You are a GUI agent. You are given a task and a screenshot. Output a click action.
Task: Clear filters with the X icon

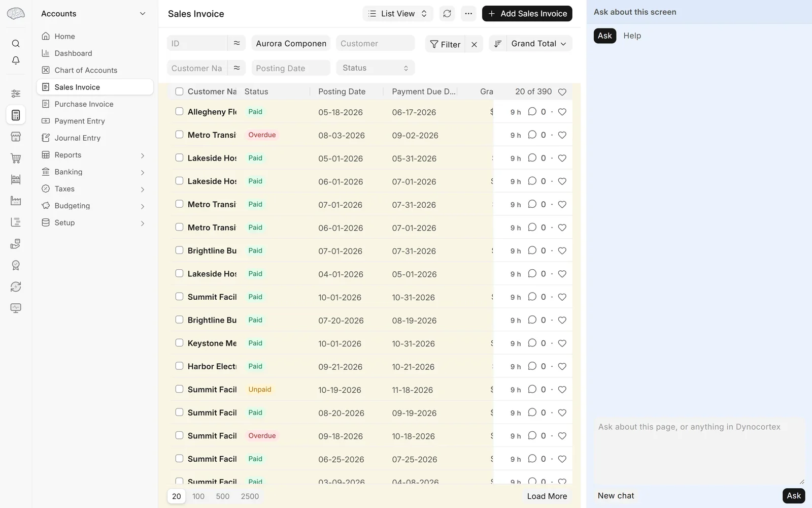pyautogui.click(x=474, y=44)
